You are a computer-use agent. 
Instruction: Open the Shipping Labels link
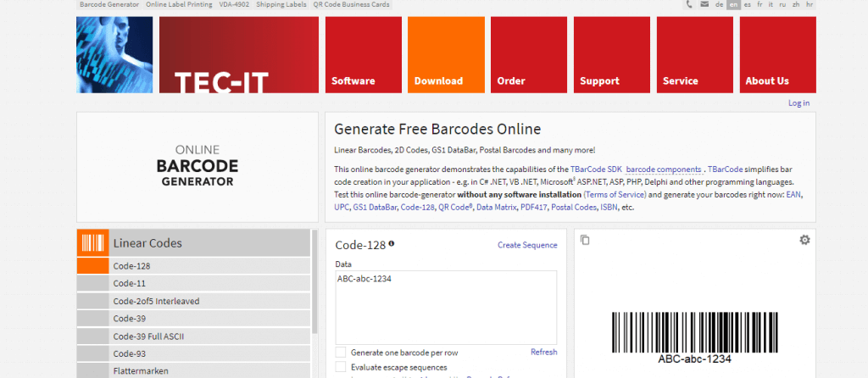coord(281,4)
